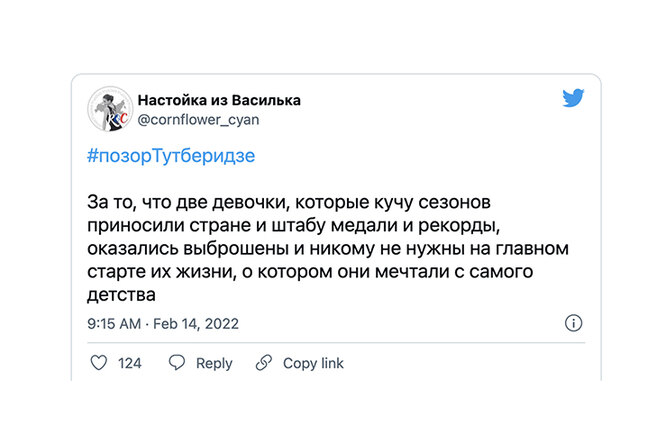Open the Настойка из Василька profile avatar
This screenshot has height=443, width=666.
(109, 109)
